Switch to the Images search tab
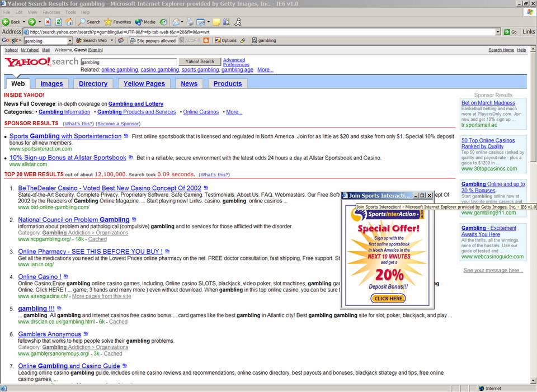The width and height of the screenshot is (537, 392). [51, 83]
